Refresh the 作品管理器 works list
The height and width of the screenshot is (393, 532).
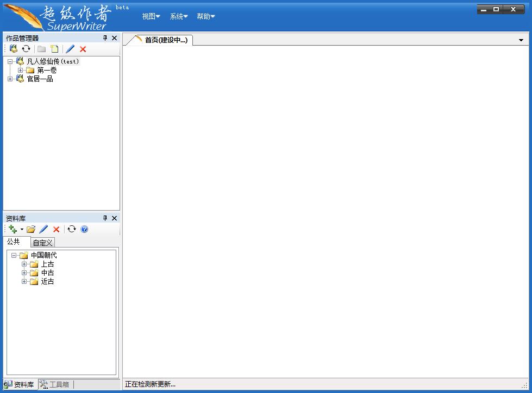tap(26, 49)
